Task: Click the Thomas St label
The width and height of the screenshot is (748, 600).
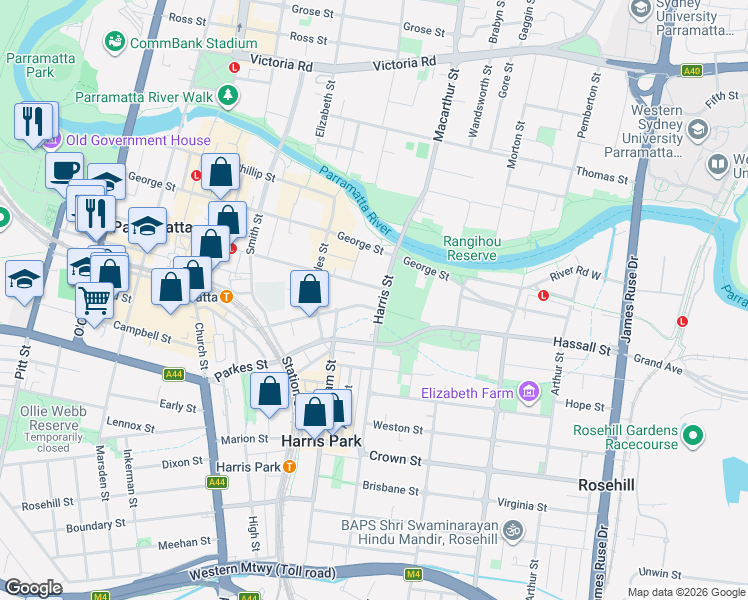Action: point(602,175)
